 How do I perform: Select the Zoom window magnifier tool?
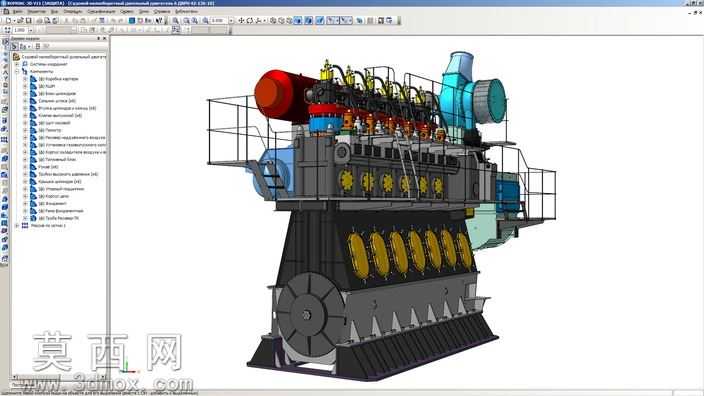pos(175,20)
